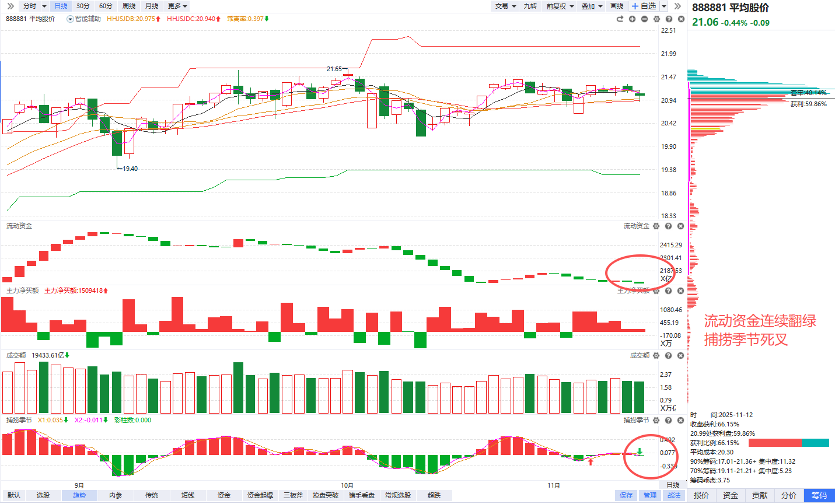Screen dimensions: 835x504
Task: Click the 888881 平均股价 stock title
Action: coord(731,8)
